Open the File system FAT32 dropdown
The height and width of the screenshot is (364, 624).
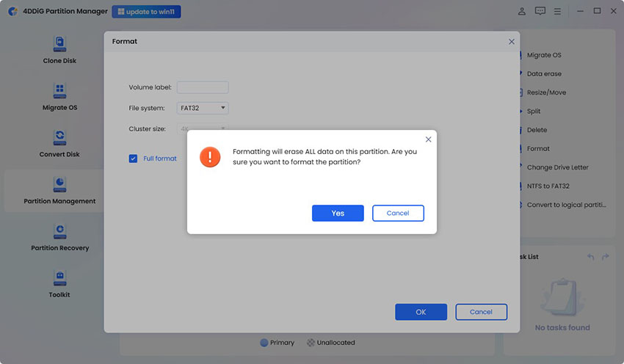click(x=203, y=108)
